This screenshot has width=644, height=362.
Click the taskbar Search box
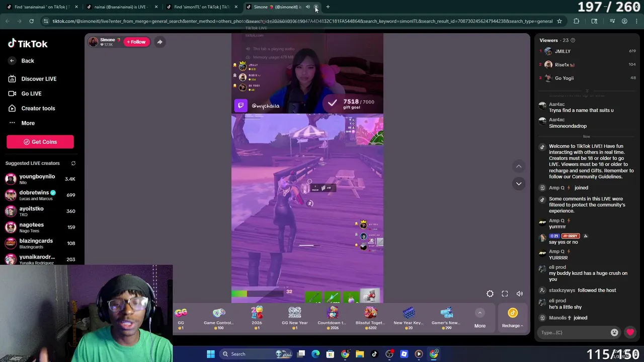257,354
